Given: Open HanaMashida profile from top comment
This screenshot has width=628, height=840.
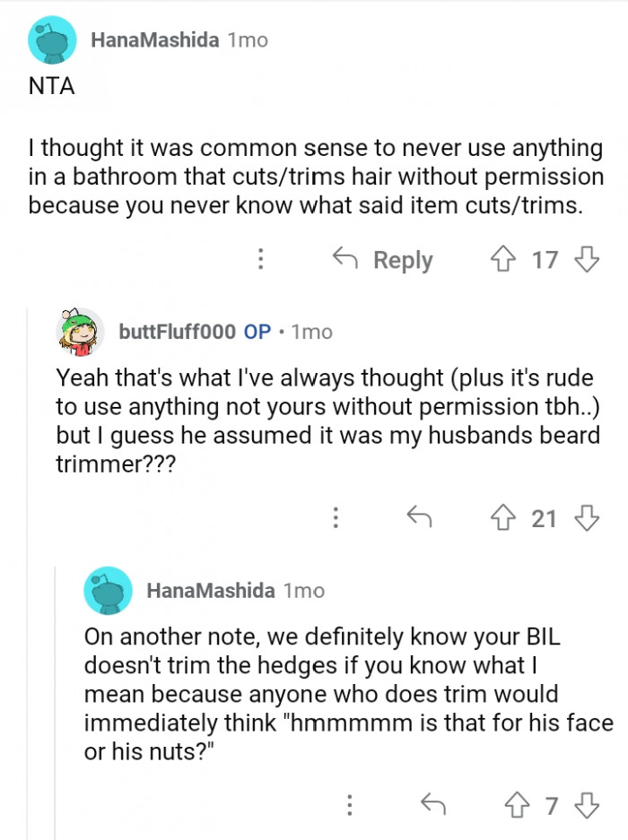Looking at the screenshot, I should [154, 40].
